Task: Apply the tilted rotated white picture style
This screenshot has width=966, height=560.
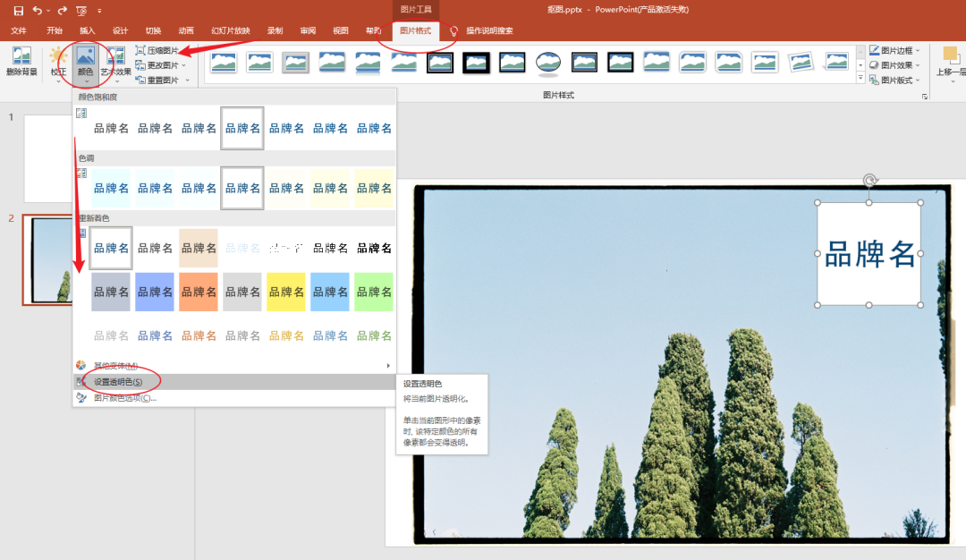Action: click(x=801, y=63)
